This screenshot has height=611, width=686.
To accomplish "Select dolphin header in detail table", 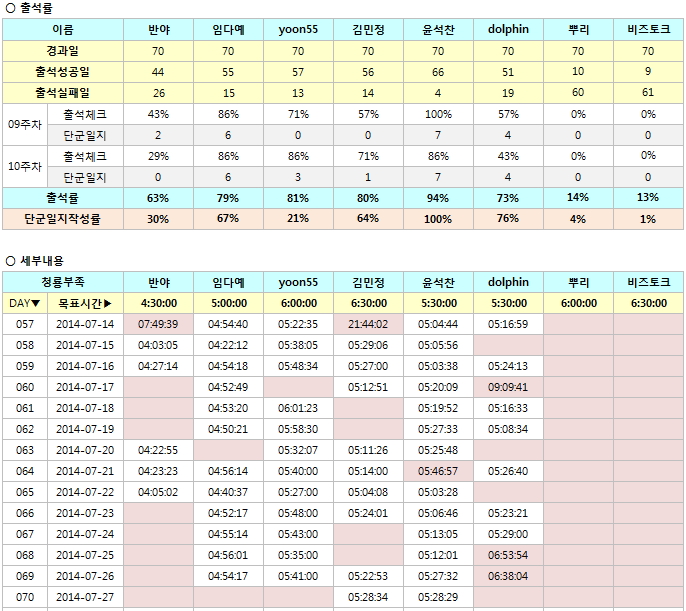I will click(x=508, y=282).
